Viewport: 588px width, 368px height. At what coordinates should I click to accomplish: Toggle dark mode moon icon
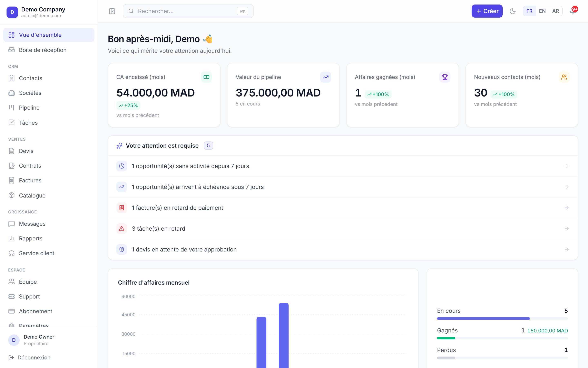(513, 11)
